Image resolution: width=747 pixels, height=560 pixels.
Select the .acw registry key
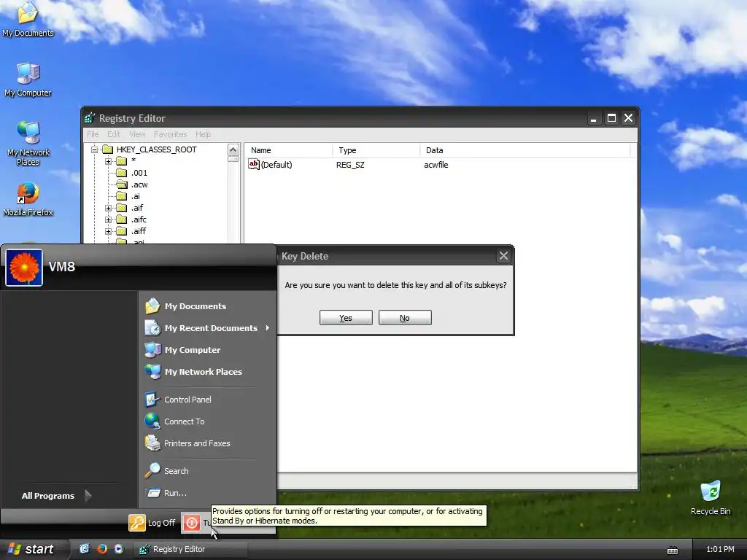tap(139, 184)
